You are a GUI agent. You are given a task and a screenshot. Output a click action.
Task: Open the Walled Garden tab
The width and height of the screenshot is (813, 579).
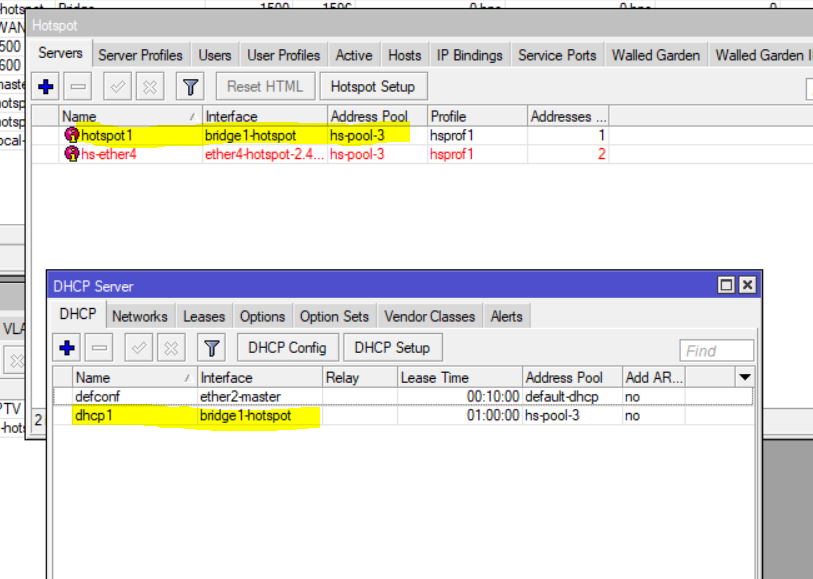[656, 55]
